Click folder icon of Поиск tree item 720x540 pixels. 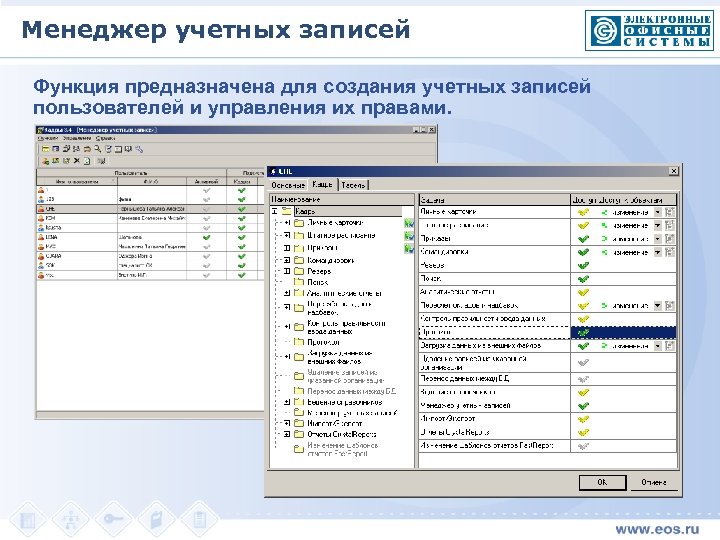(x=299, y=282)
